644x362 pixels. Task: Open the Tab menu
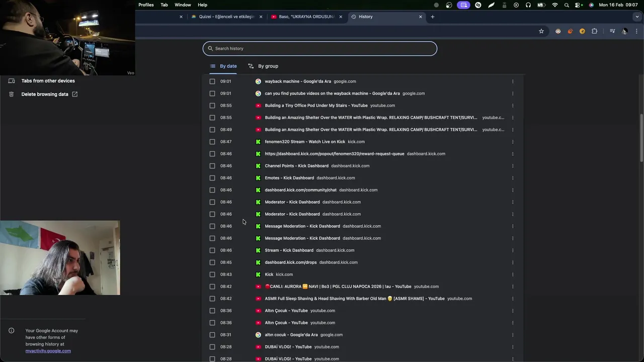click(x=164, y=5)
